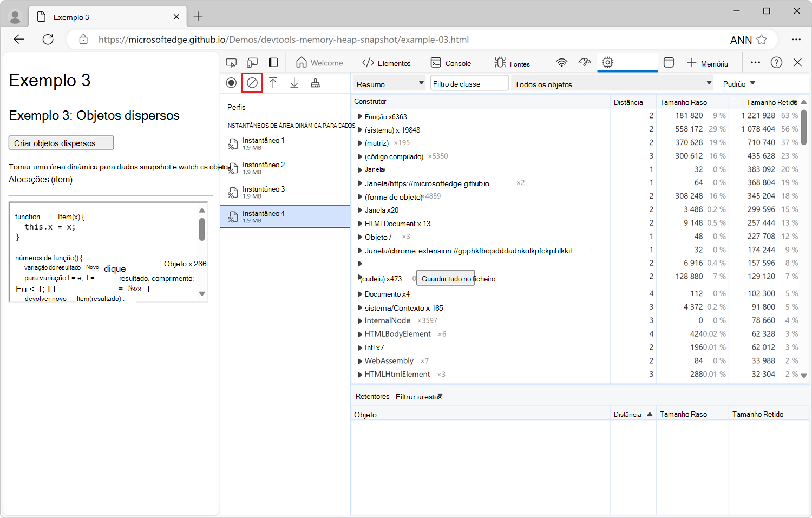Close the Exemplo 3 browser tab
This screenshot has width=812, height=518.
pos(176,17)
